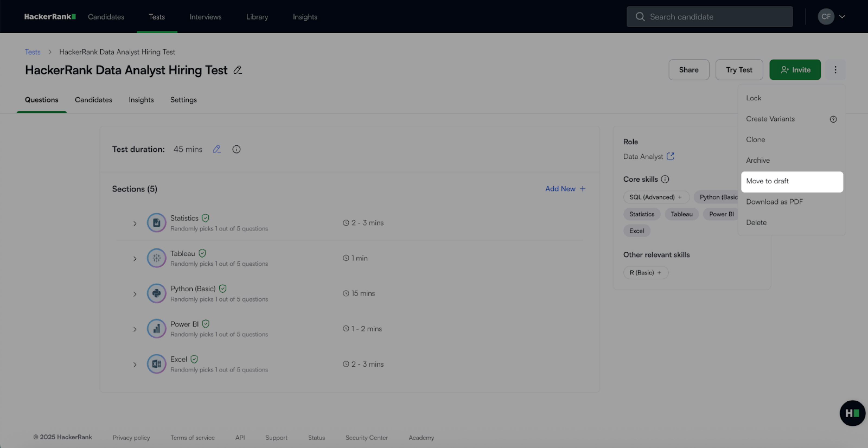Click the Python (Basic) section icon
This screenshot has height=448, width=868.
click(156, 293)
